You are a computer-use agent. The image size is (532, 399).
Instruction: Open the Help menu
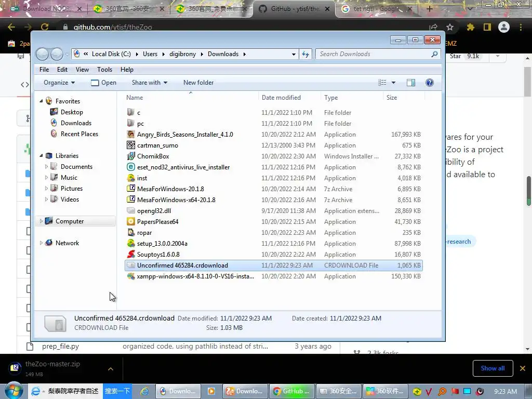pos(127,70)
